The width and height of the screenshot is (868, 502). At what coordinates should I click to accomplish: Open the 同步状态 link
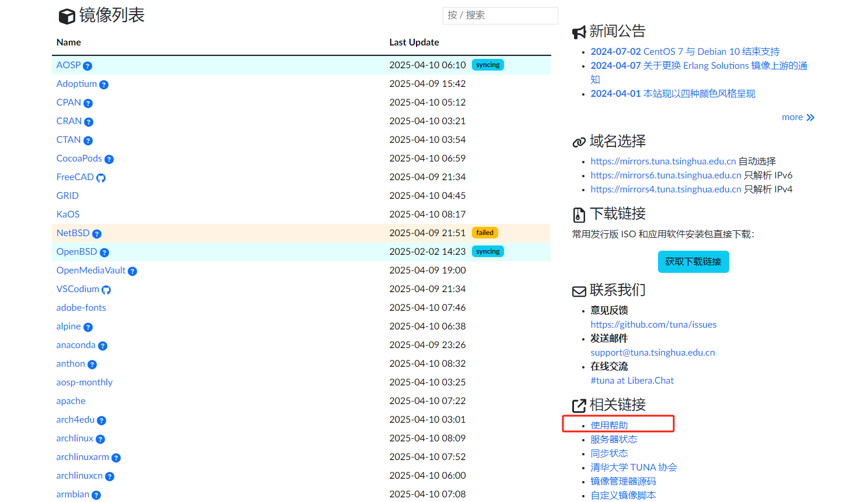pos(609,453)
